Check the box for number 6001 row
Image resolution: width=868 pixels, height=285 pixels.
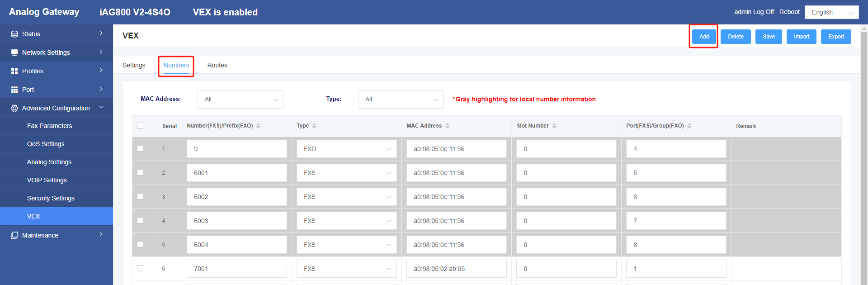click(x=140, y=172)
